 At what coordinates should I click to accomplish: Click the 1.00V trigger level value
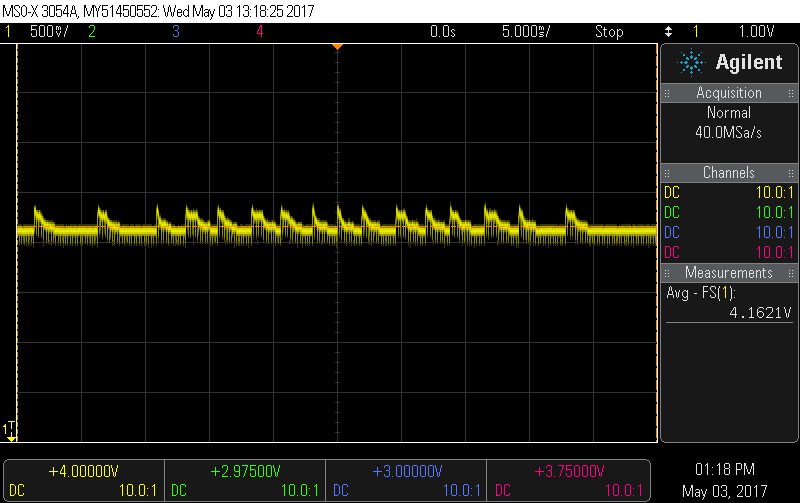(756, 32)
